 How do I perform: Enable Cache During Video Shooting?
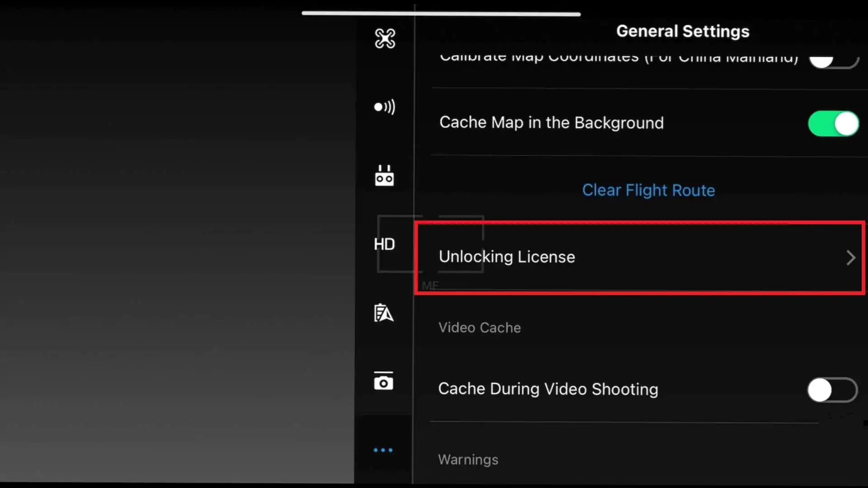[x=831, y=389]
